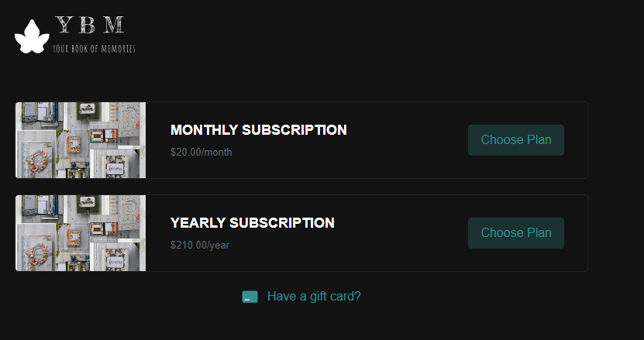Click the white leaf logo icon
The height and width of the screenshot is (340, 644).
32,36
